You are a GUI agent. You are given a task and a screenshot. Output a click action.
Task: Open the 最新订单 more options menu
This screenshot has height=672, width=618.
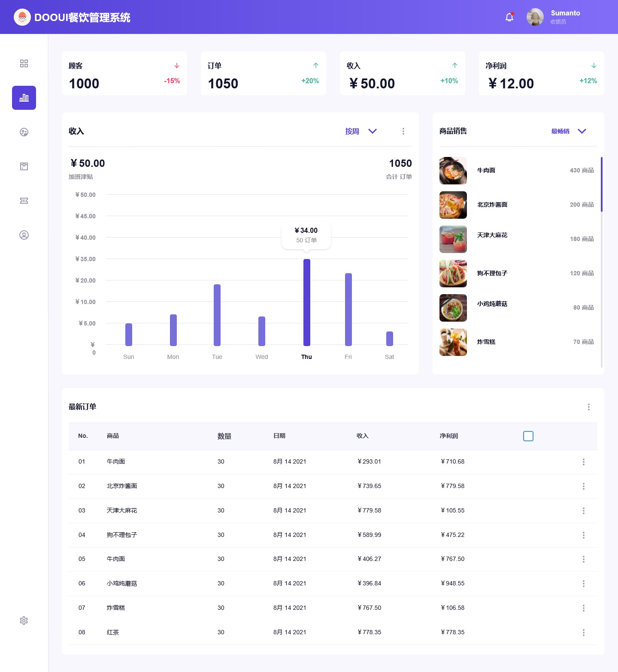[x=588, y=407]
